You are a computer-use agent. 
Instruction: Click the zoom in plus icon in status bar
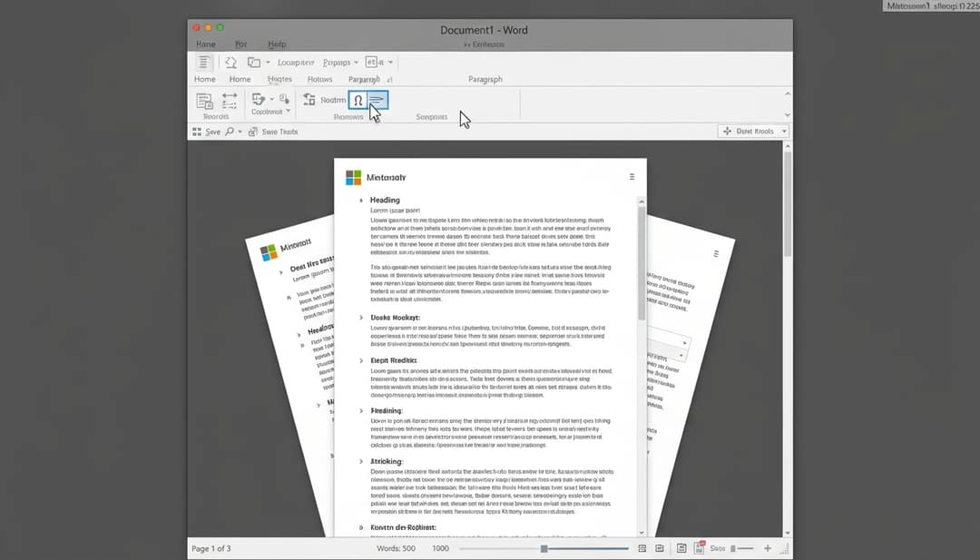[x=768, y=548]
